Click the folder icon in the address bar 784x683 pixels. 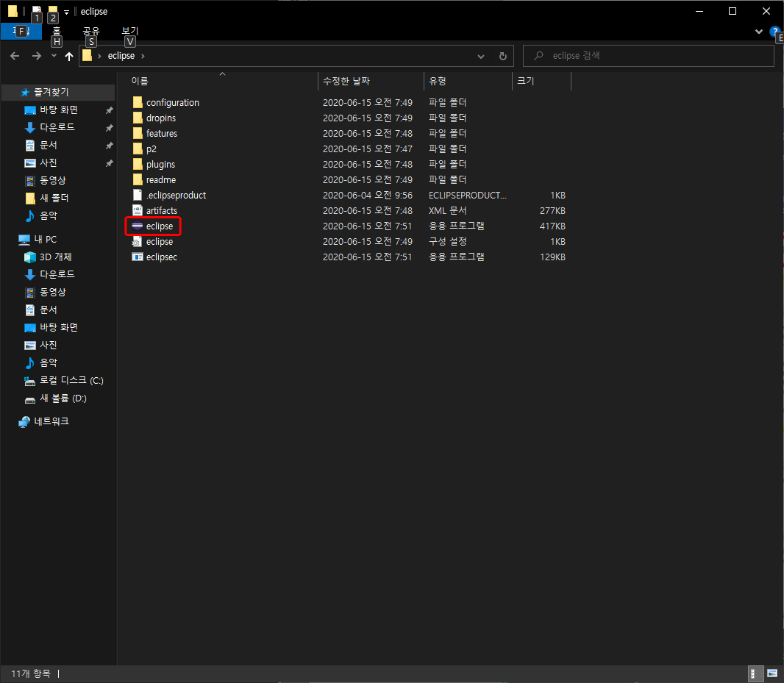(x=87, y=56)
